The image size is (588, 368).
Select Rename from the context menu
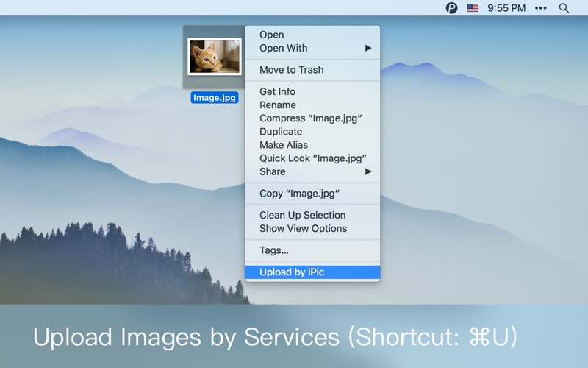click(x=277, y=105)
